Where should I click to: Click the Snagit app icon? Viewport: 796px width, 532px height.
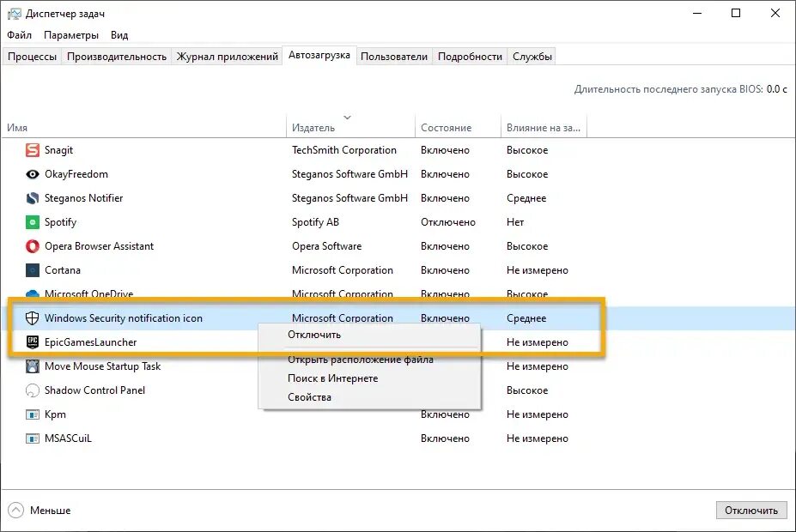(33, 150)
